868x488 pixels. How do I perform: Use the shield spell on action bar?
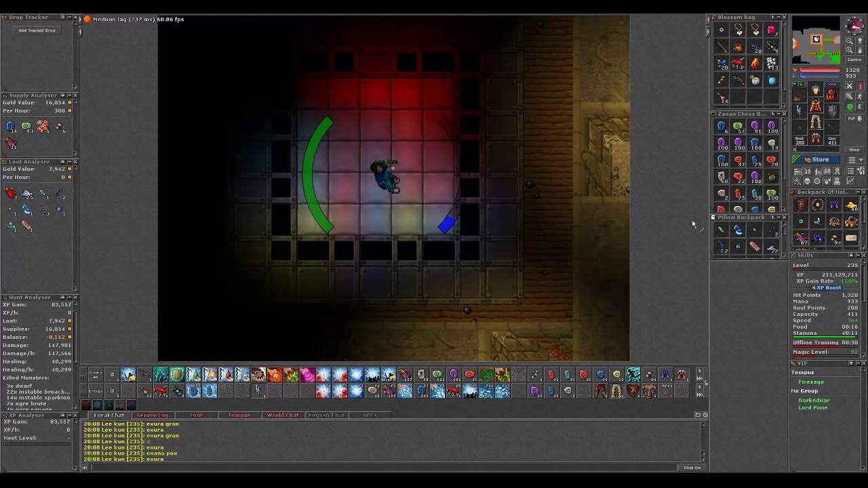[x=177, y=374]
